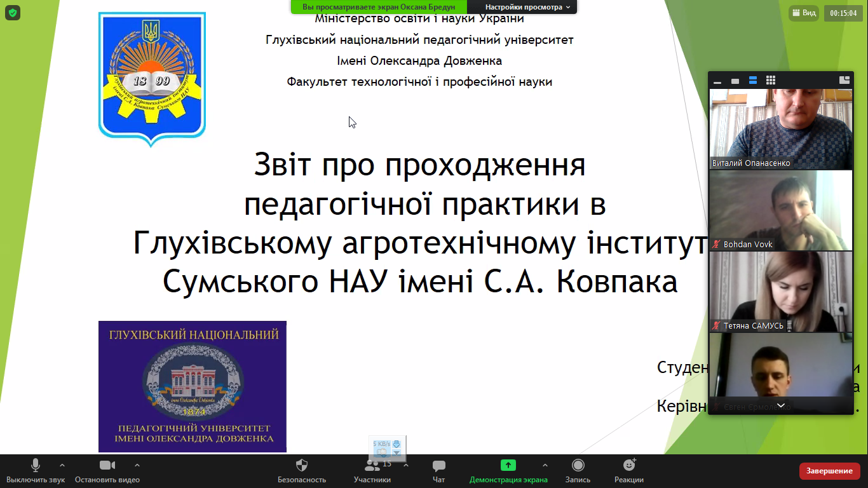Screen dimensions: 868x488
Task: Click the screen viewing notification label
Action: pos(379,7)
